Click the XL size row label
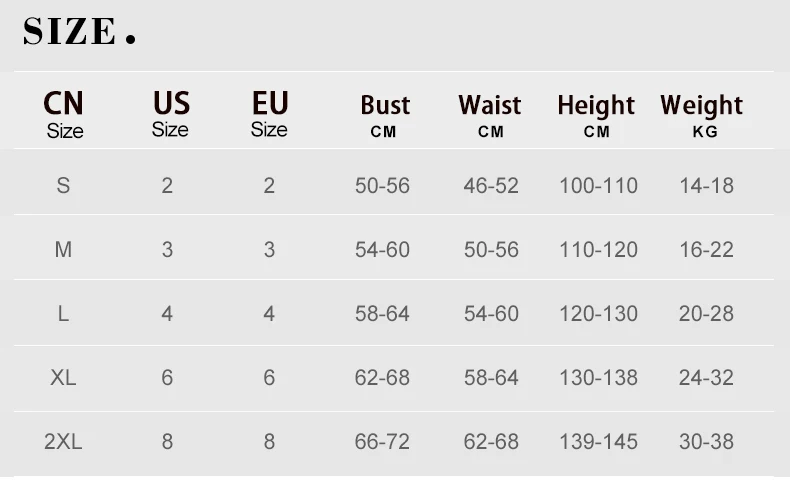The height and width of the screenshot is (485, 790). [63, 377]
